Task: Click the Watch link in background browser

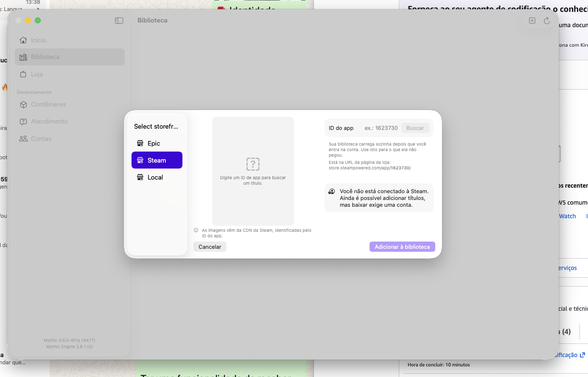Action: pyautogui.click(x=568, y=216)
